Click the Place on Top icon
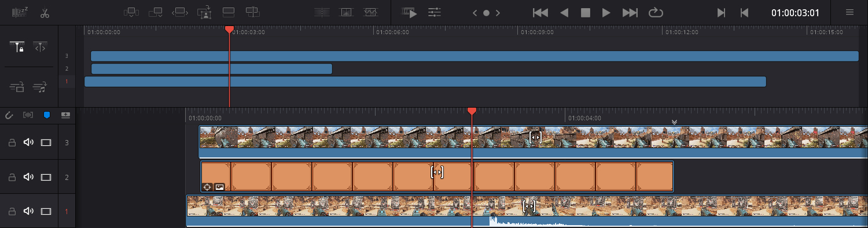The image size is (868, 228). (228, 12)
